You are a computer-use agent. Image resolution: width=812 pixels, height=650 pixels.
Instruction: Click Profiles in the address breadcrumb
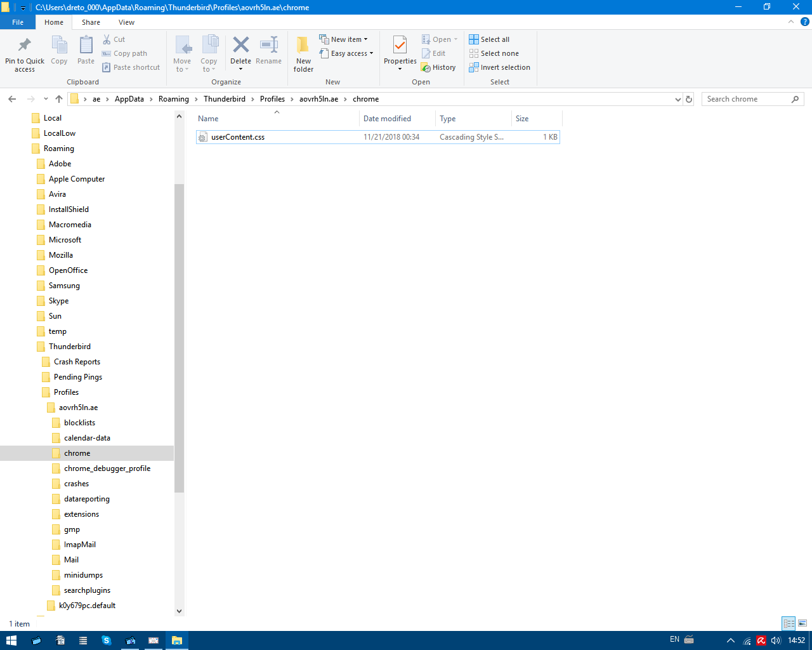[272, 99]
